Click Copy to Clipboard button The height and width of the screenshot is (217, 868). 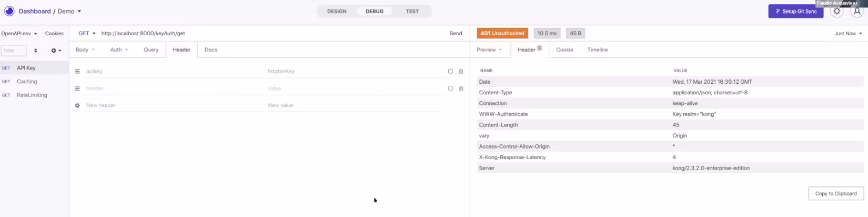pos(835,193)
